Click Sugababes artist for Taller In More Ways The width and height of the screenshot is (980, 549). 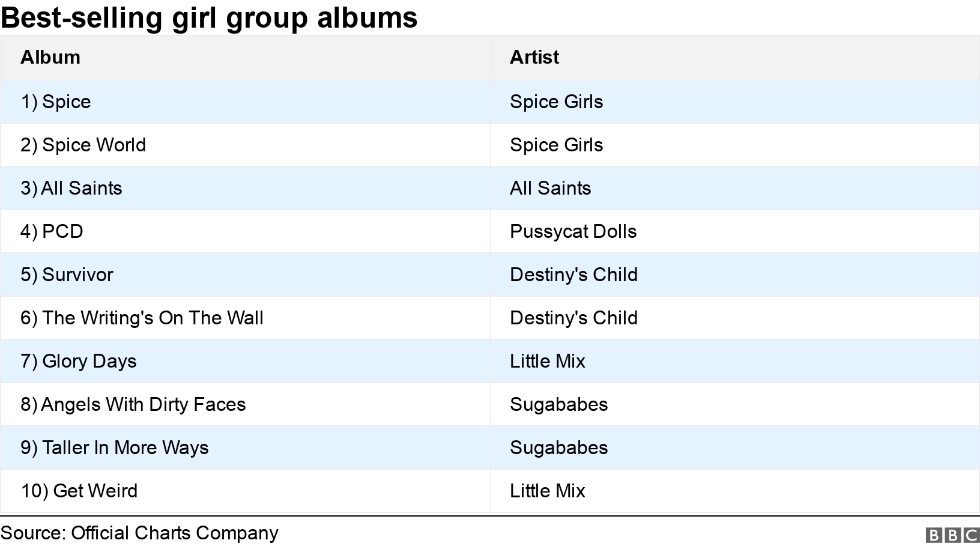point(558,447)
